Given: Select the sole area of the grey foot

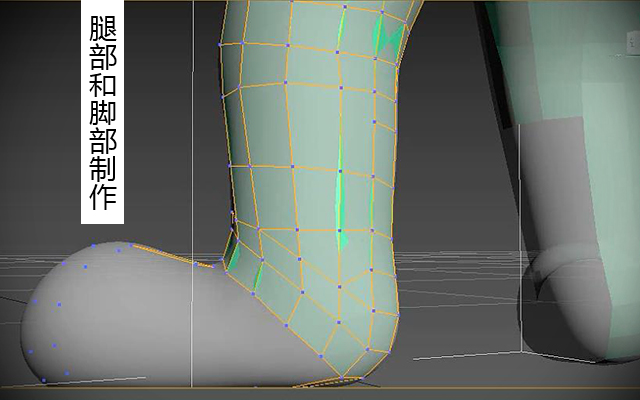Looking at the screenshot, I should tap(184, 367).
